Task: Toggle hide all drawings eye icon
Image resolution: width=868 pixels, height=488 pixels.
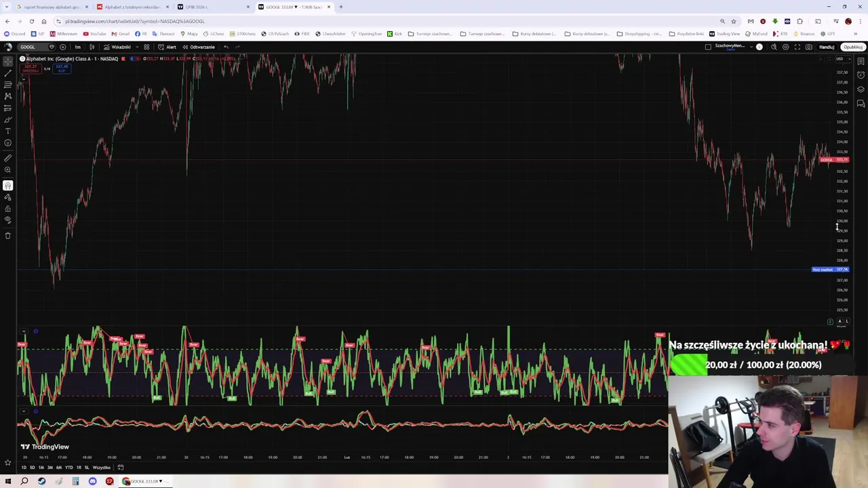Action: pyautogui.click(x=8, y=220)
